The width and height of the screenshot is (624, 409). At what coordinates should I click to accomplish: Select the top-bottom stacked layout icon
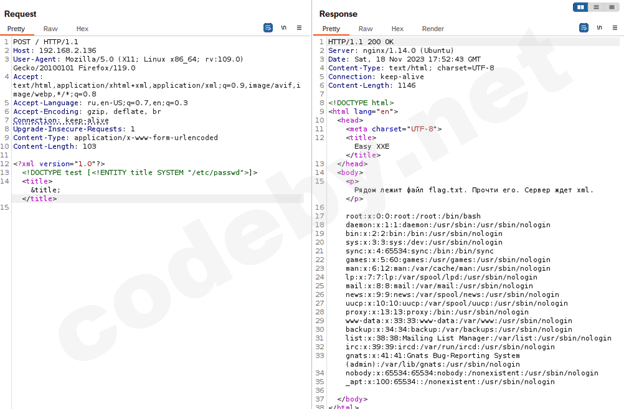coord(596,7)
